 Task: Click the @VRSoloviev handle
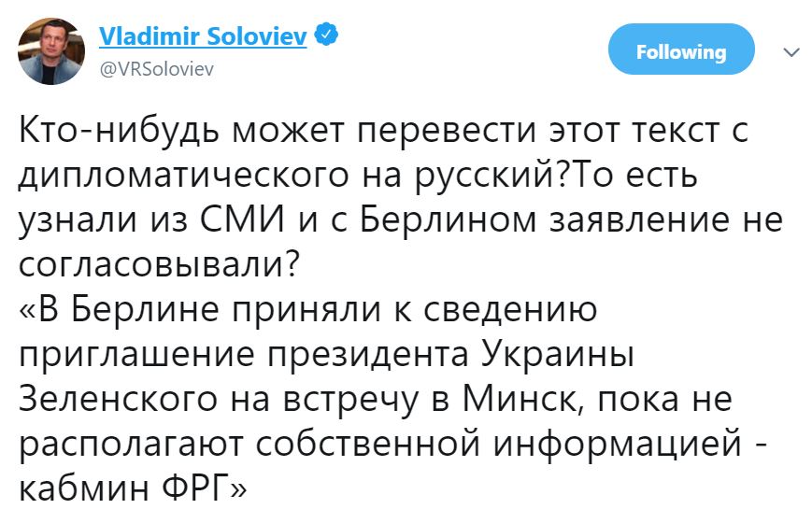click(156, 67)
